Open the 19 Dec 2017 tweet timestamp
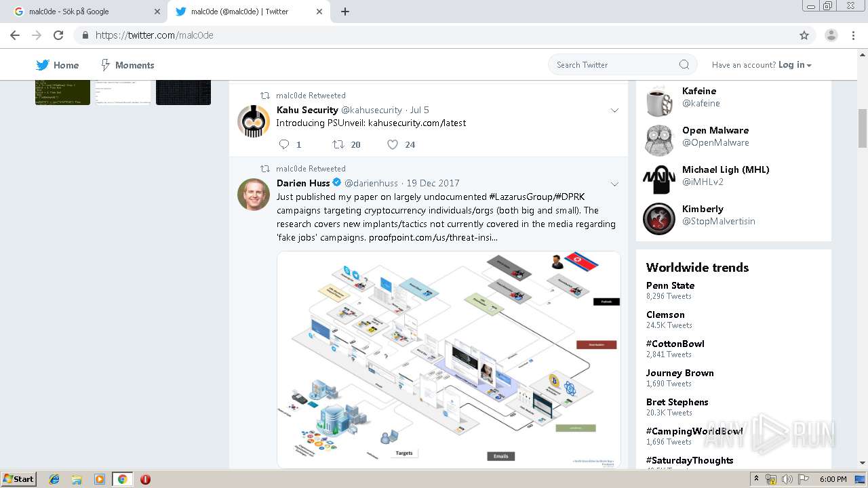Screen dimensions: 868x488 tap(433, 183)
